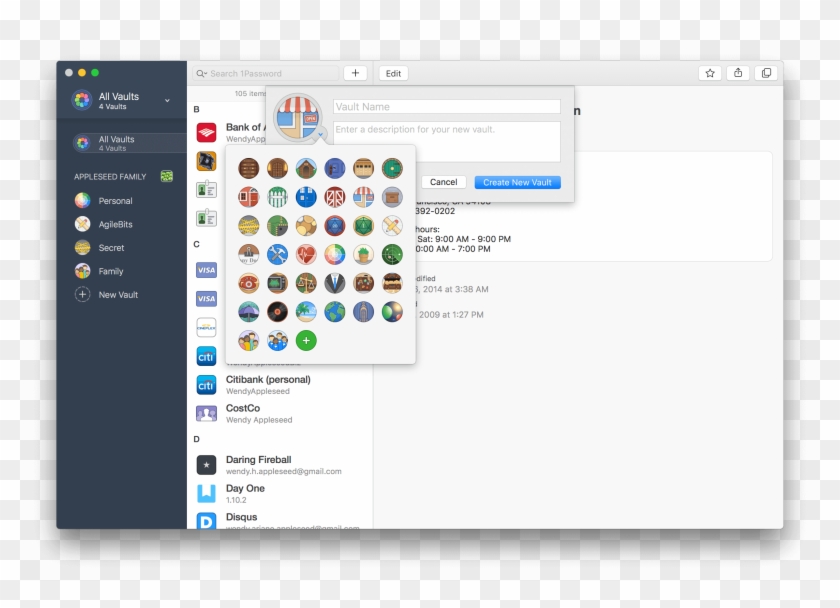Viewport: 840px width, 608px height.
Task: Select the color wheel swatch vault icon
Action: (335, 254)
